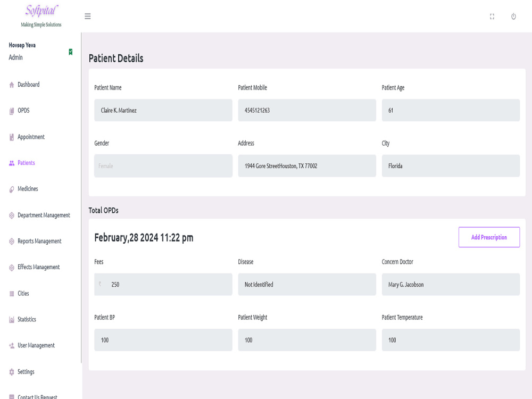This screenshot has width=532, height=399.
Task: Click the Dashboard home icon
Action: tap(12, 85)
